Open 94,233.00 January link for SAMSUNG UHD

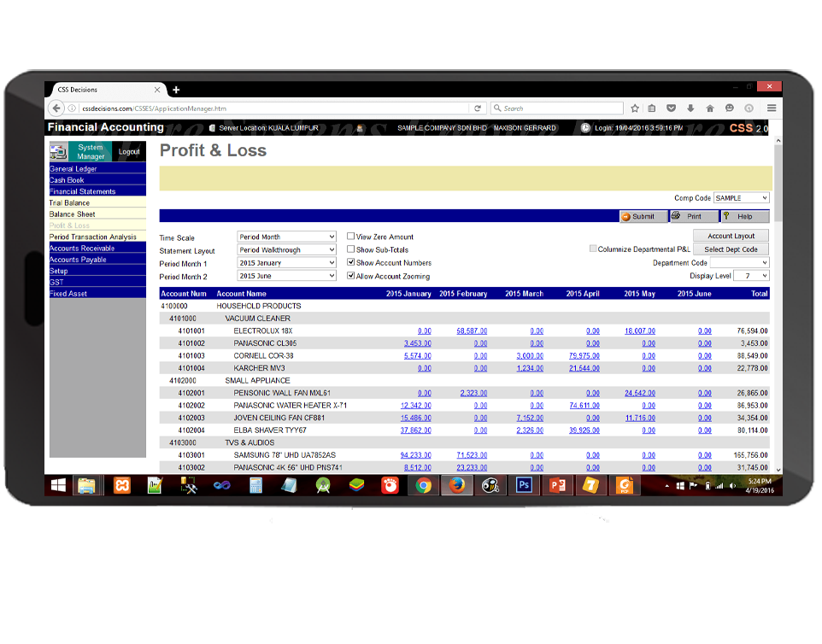pos(416,455)
